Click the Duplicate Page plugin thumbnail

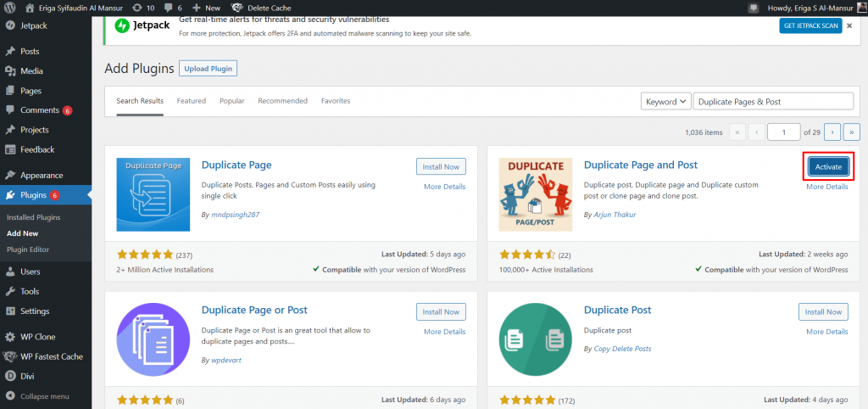pyautogui.click(x=153, y=194)
